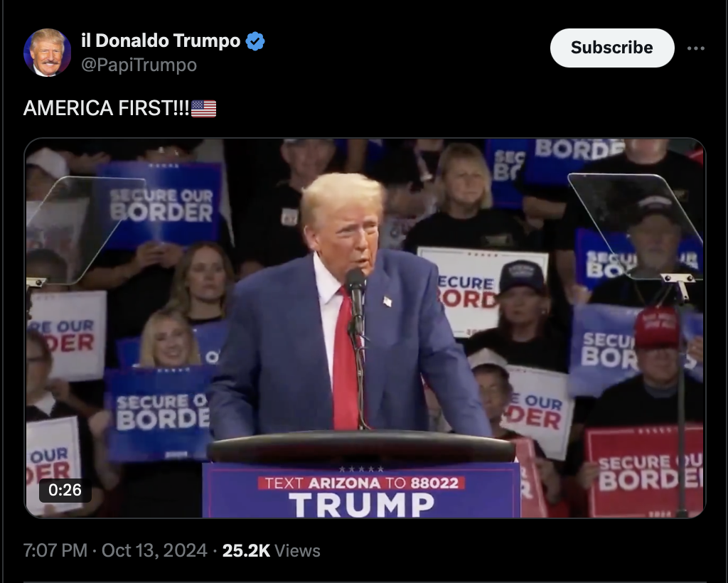Screen dimensions: 728x583
Task: Click the 0:26 video duration badge
Action: click(x=65, y=490)
